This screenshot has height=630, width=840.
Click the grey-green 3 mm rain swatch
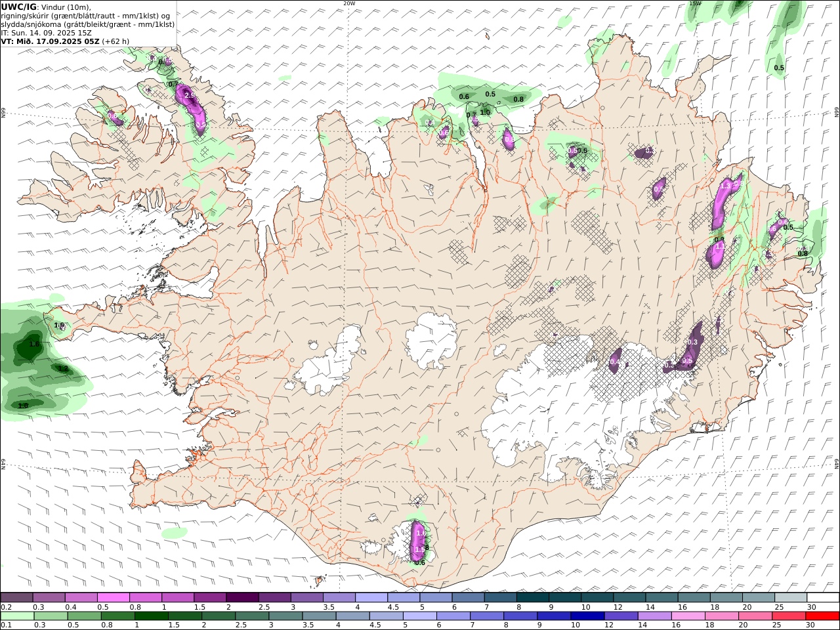click(x=285, y=616)
